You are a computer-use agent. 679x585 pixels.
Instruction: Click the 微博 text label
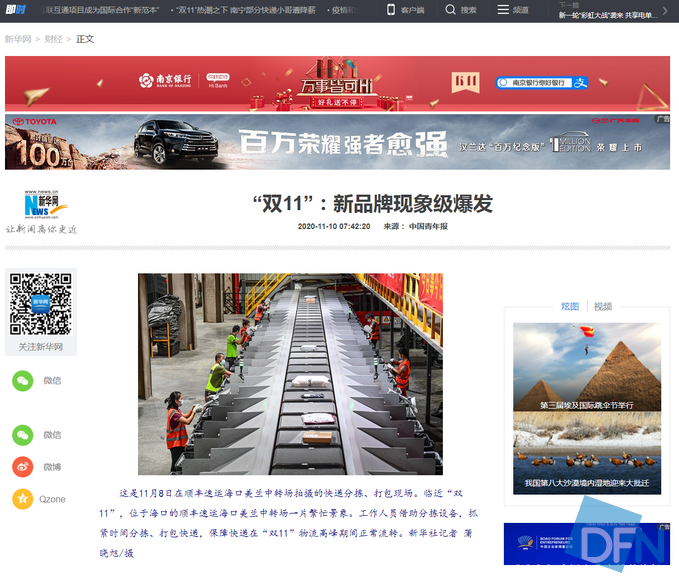coord(52,467)
